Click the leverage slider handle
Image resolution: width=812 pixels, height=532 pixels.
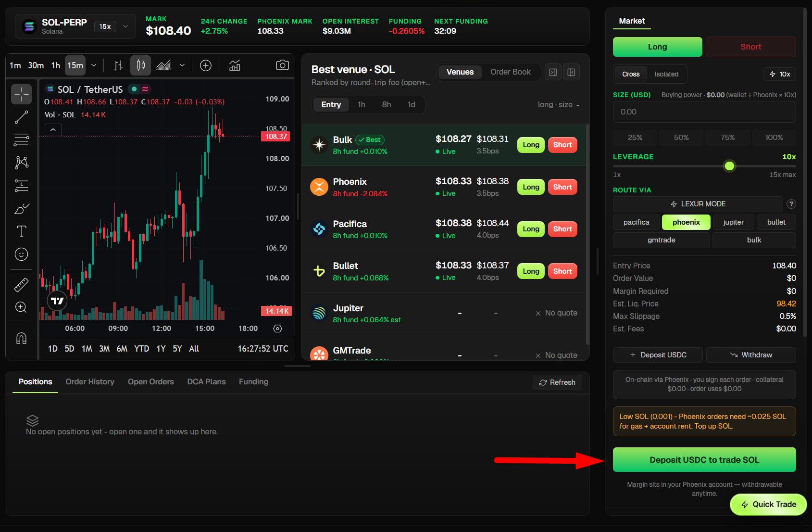[729, 166]
